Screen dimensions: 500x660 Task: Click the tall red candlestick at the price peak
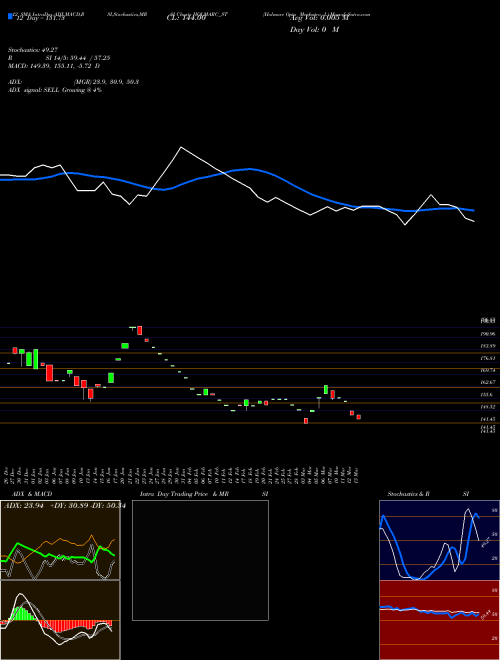(x=140, y=330)
